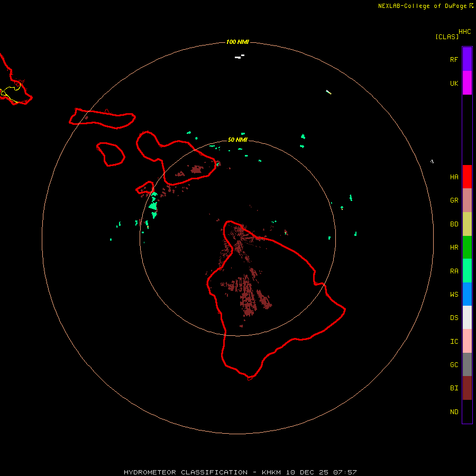
Task: Click the HR legend label
Action: [x=454, y=248]
